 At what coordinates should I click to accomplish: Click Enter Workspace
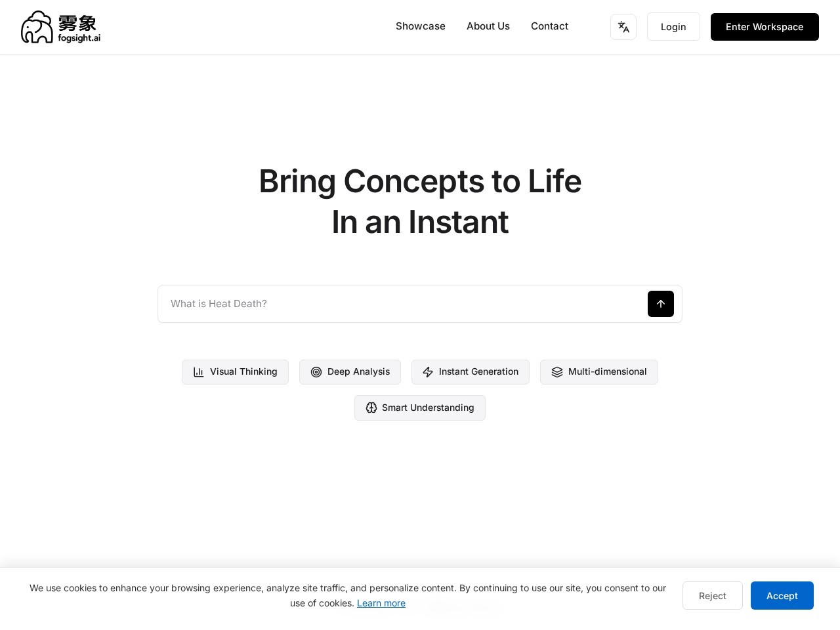point(765,27)
